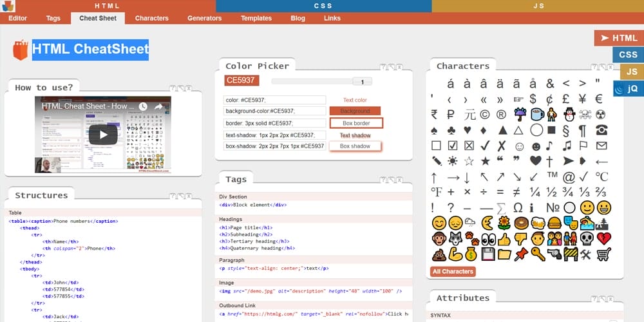
Task: Close the Structures panel
Action: click(189, 196)
